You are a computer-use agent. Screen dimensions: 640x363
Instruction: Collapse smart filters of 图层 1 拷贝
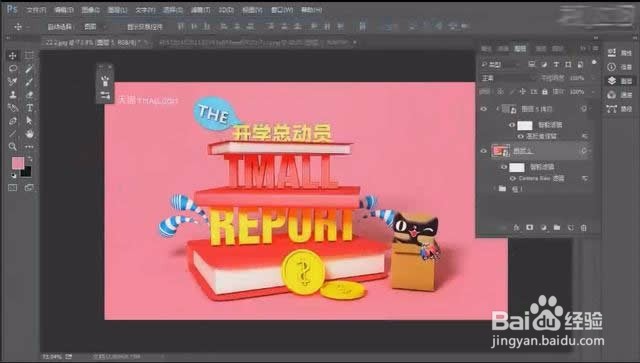(x=591, y=109)
